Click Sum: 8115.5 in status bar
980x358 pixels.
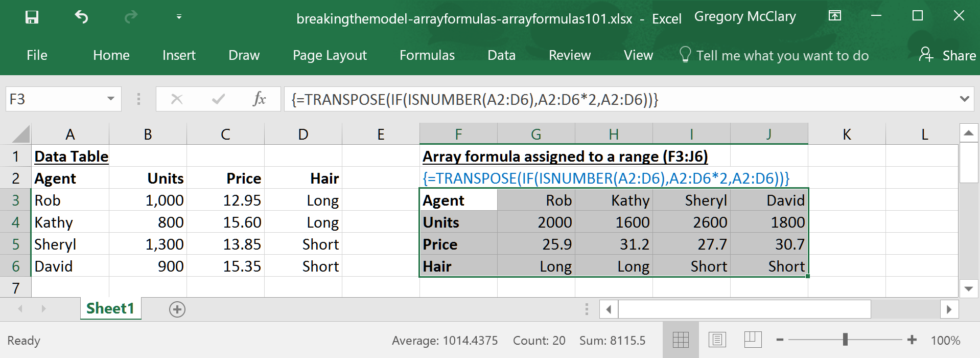[x=612, y=341]
